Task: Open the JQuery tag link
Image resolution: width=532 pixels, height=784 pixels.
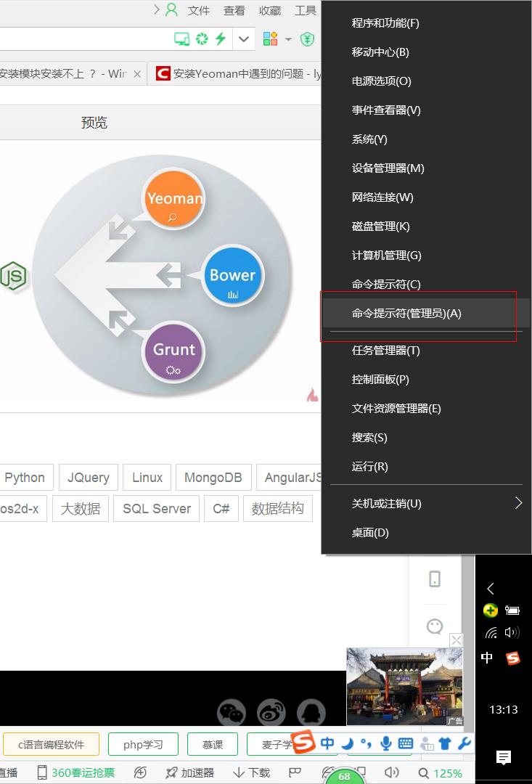Action: pyautogui.click(x=88, y=478)
